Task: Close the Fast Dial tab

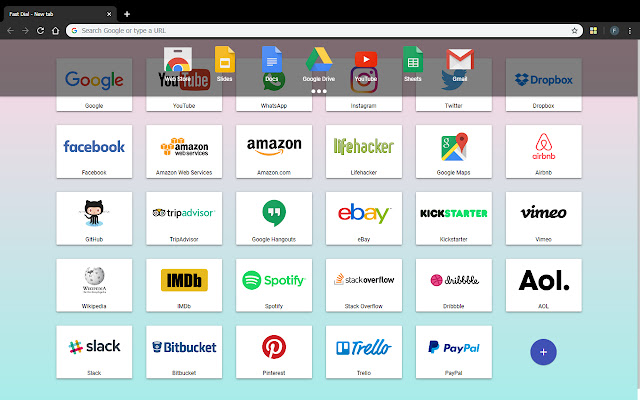Action: click(x=109, y=14)
